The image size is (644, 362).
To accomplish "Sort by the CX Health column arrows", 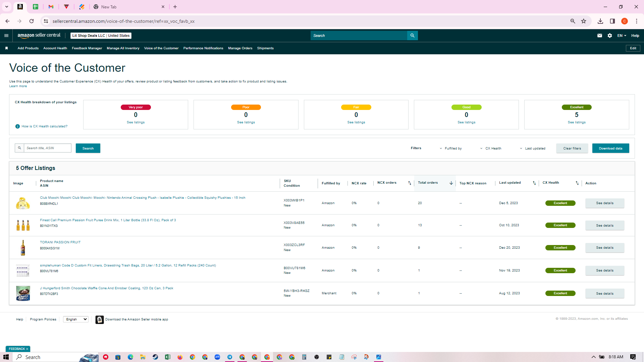I will pyautogui.click(x=577, y=183).
